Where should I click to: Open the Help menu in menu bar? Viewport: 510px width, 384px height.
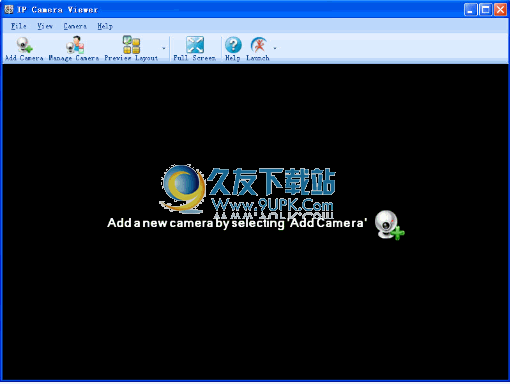point(105,26)
